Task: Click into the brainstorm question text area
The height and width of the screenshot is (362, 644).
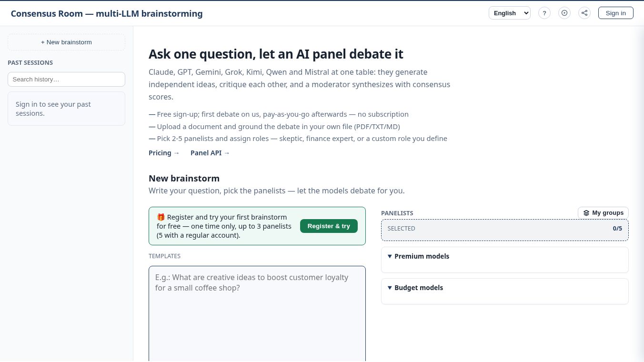Action: 257,313
